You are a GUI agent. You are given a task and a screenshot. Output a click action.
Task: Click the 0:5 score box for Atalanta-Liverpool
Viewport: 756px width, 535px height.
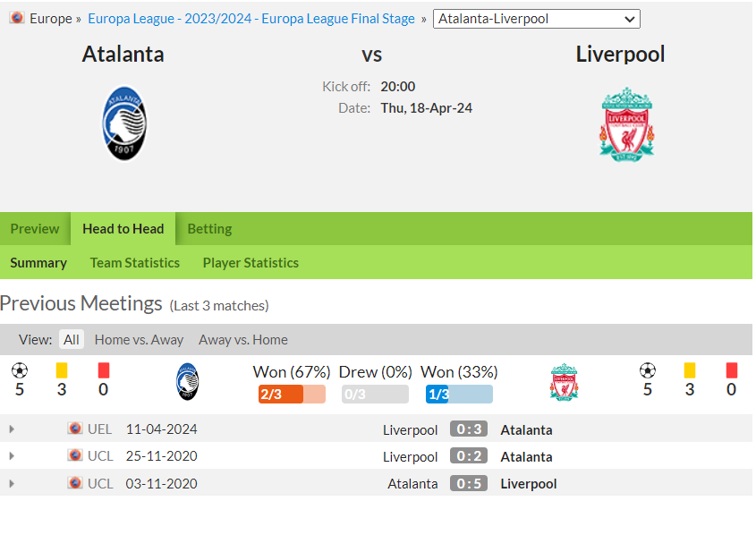[469, 483]
